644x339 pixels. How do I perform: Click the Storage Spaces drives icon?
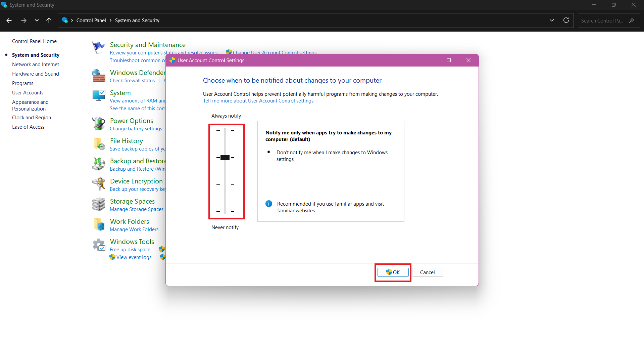point(99,204)
